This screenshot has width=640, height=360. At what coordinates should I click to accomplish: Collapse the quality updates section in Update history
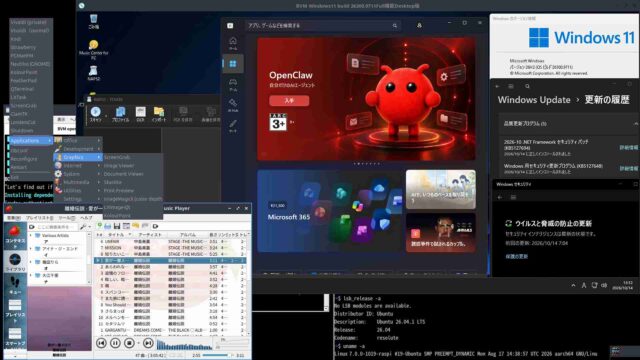click(636, 124)
